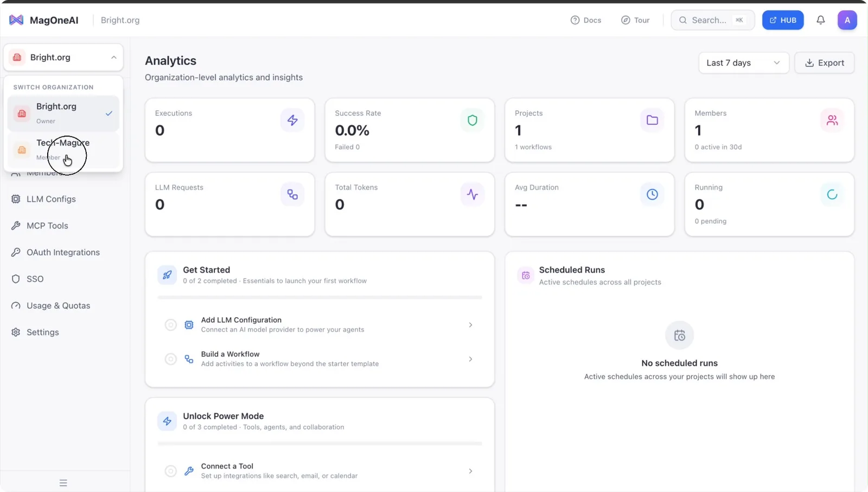Viewport: 868px width, 492px height.
Task: Select the Bright.org Owner organization
Action: [x=63, y=113]
